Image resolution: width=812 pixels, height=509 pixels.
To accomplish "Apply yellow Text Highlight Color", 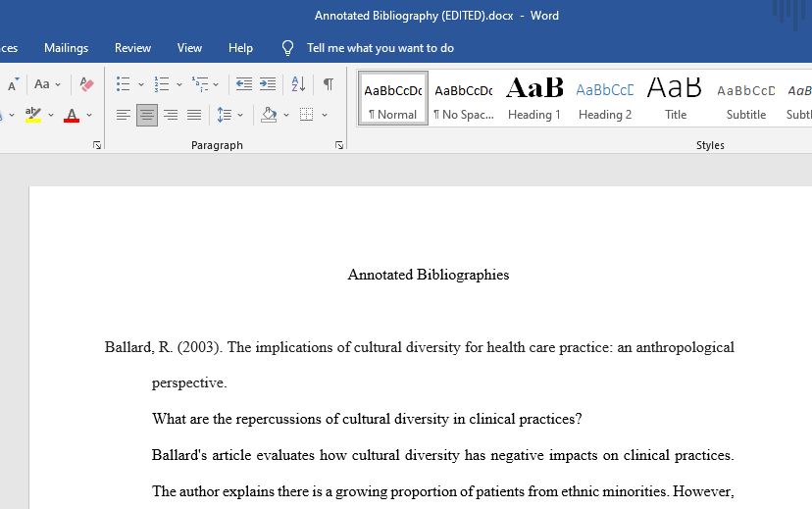I will point(33,115).
